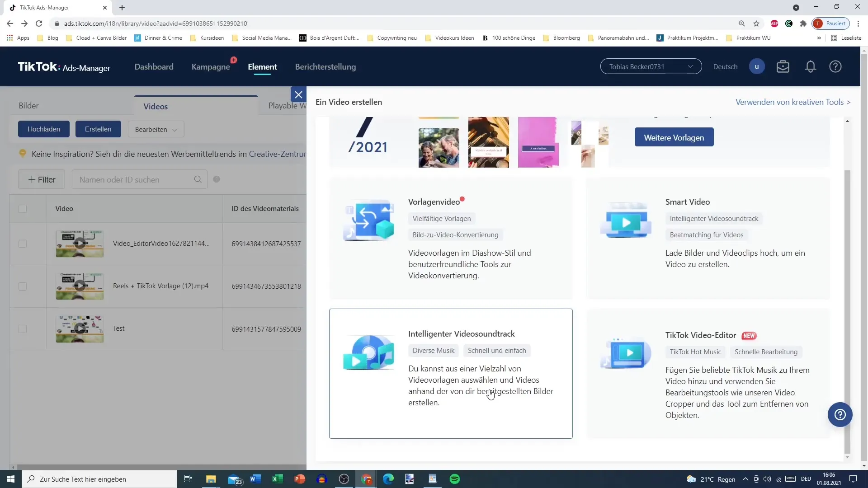This screenshot has height=488, width=868.
Task: Open PowerPoint from the taskbar
Action: (300, 479)
